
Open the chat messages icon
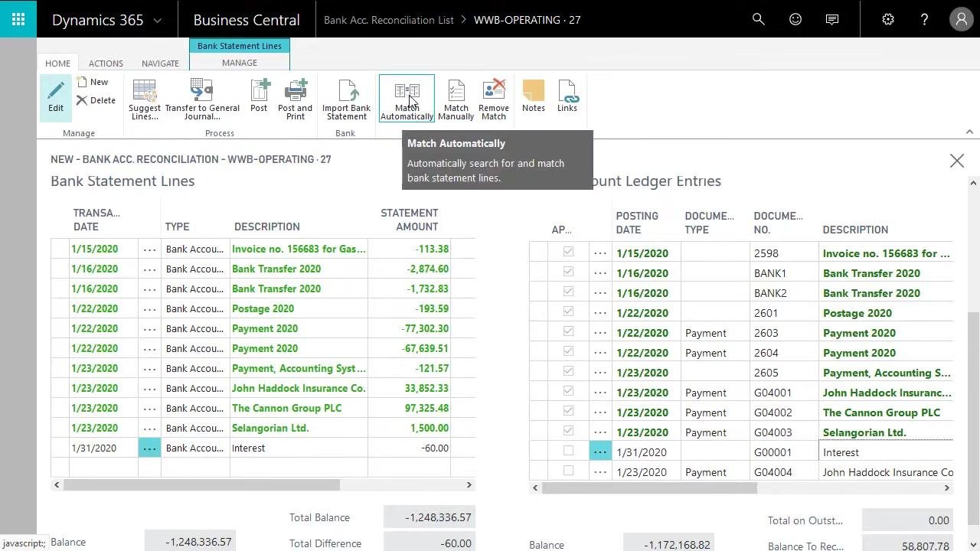(832, 20)
